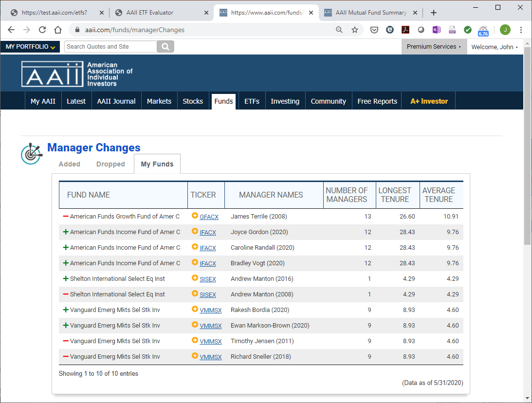Open the Premium Services dropdown
532x403 pixels.
tap(434, 47)
